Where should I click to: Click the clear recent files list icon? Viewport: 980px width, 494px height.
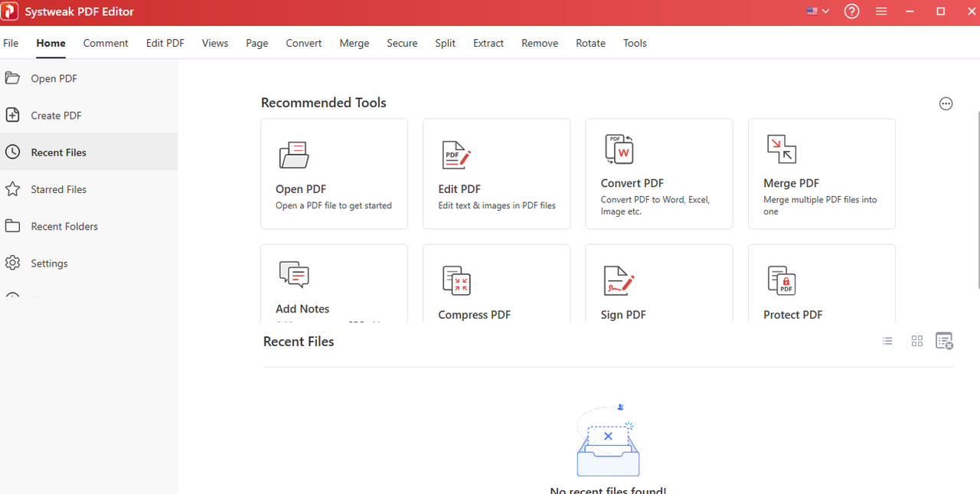coord(945,341)
